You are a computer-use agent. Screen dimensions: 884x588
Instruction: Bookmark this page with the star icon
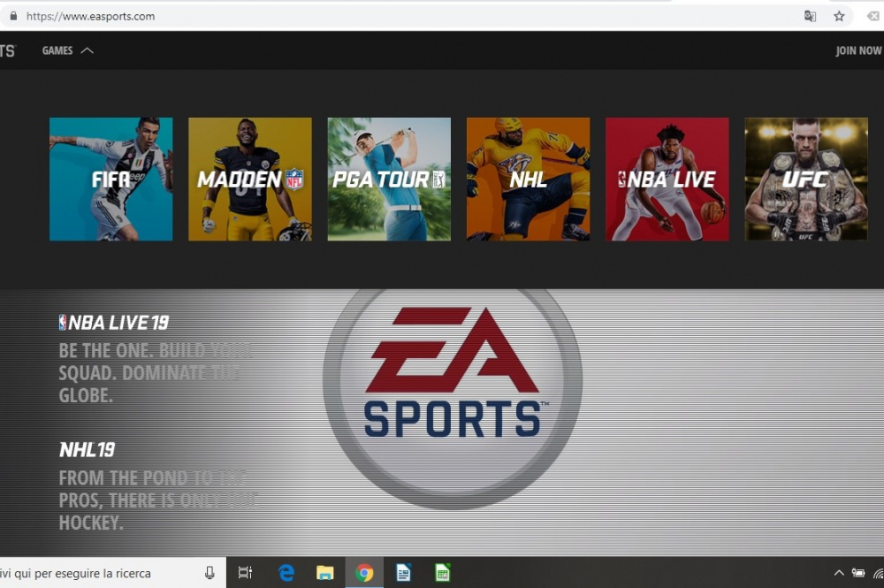coord(840,16)
